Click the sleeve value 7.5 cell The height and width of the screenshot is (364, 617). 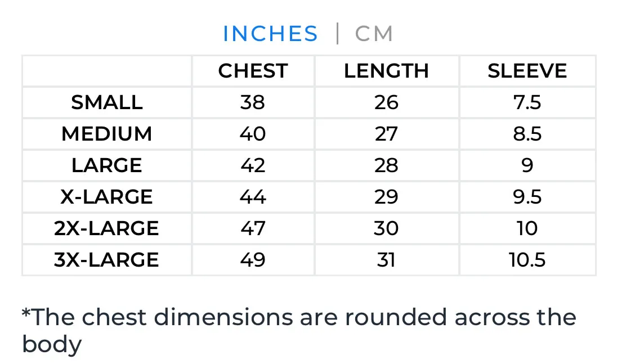coord(527,102)
